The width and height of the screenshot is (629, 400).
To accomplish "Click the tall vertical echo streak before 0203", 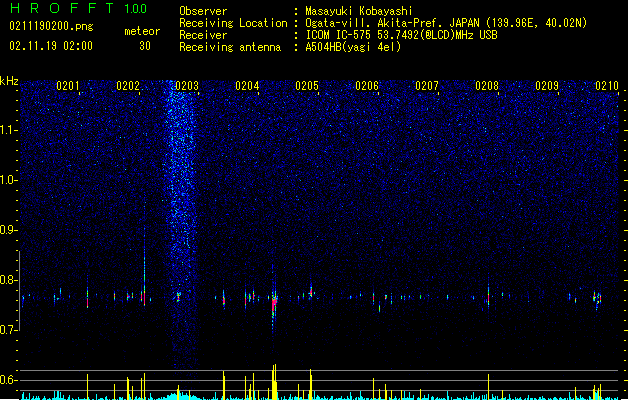I will tap(144, 265).
